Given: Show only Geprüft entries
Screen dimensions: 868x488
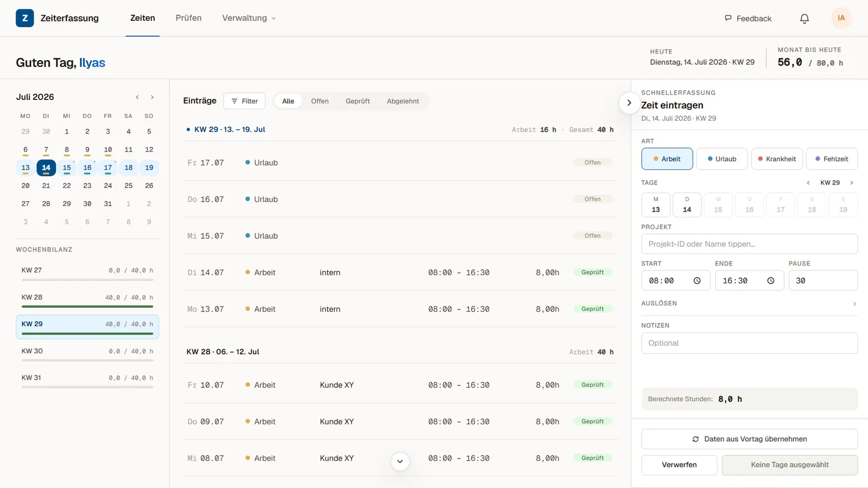Looking at the screenshot, I should click(x=358, y=101).
